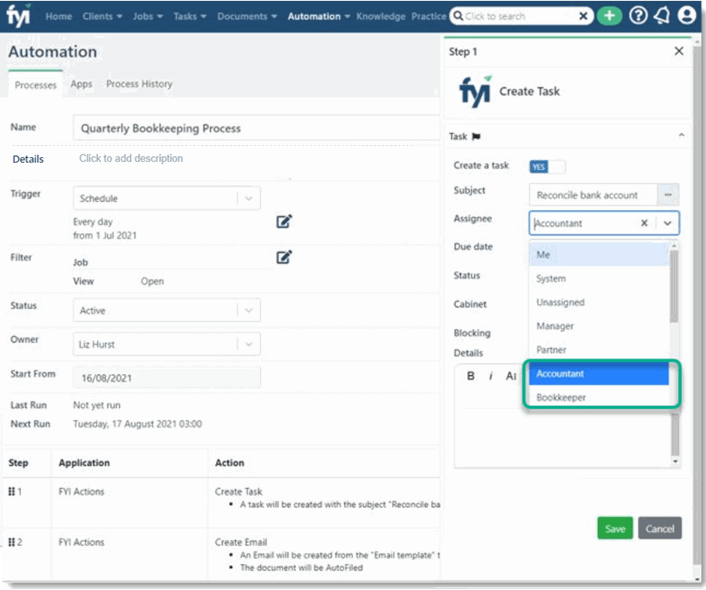Viewport: 706px width, 590px height.
Task: Clear the Assignee Accountant selection
Action: tap(644, 223)
